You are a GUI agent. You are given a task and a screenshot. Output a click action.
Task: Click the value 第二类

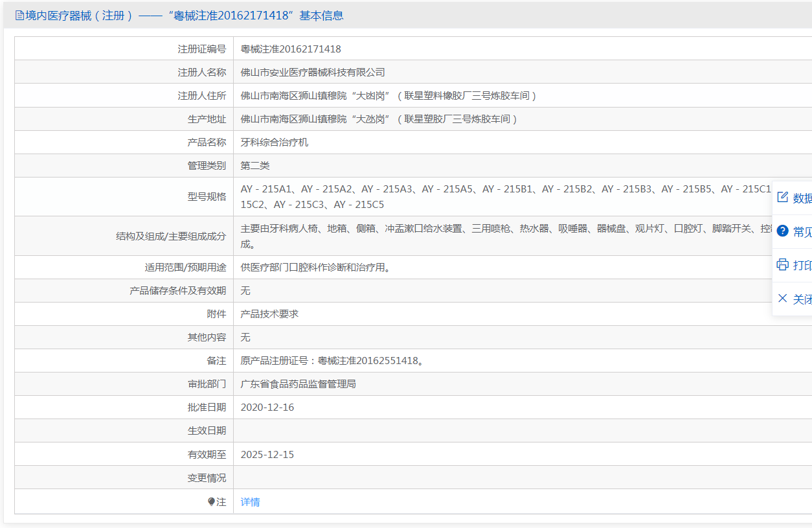255,165
